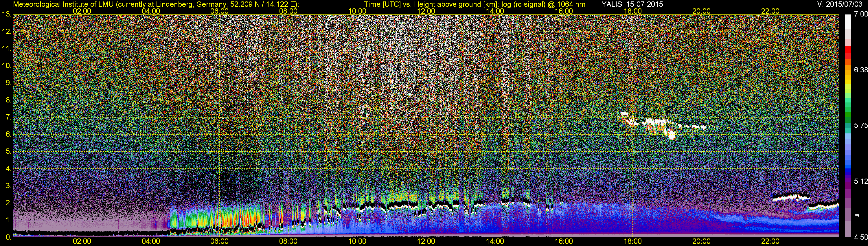
Task: Click the 3 km height axis label
Action: point(8,186)
